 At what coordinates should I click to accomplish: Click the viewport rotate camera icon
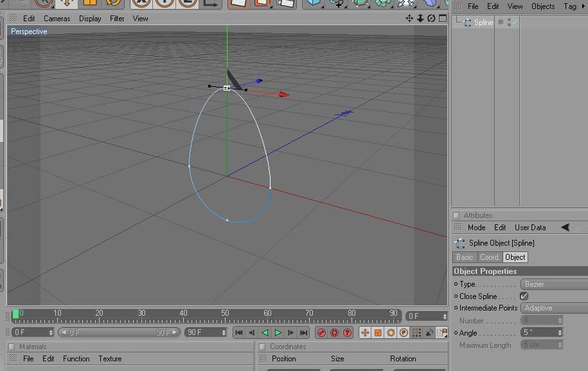pos(431,19)
